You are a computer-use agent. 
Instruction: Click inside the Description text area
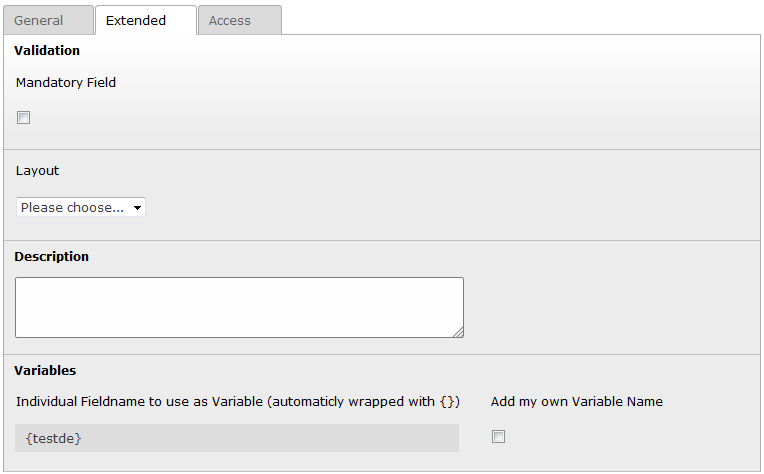tap(239, 307)
